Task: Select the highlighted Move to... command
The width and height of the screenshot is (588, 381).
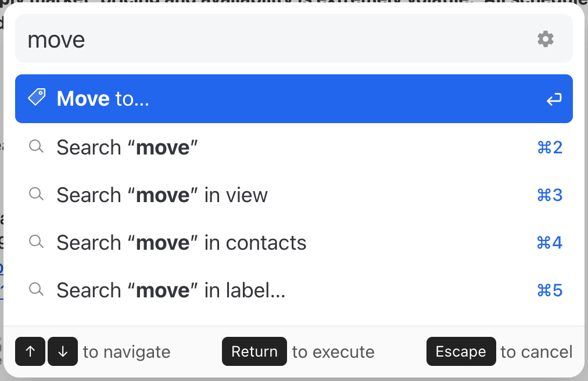Action: click(x=294, y=99)
